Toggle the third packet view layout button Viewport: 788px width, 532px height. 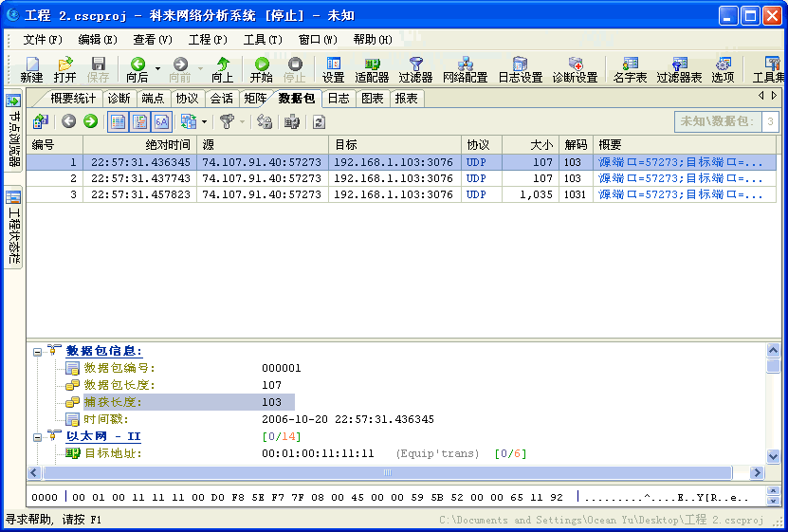coord(161,121)
